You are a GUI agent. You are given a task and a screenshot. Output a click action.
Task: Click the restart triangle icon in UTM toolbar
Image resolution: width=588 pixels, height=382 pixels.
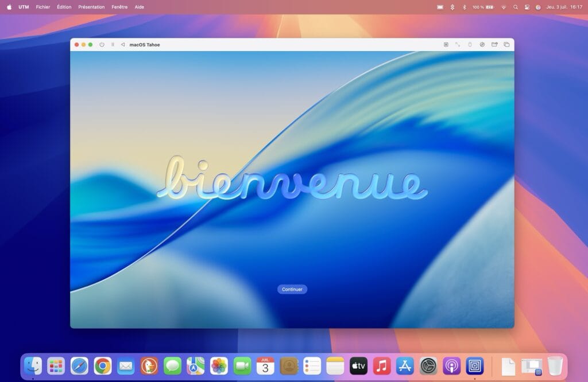[123, 45]
